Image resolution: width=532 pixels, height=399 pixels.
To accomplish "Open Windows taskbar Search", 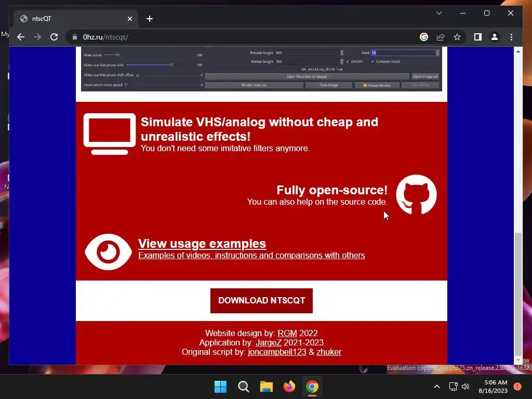I will pyautogui.click(x=244, y=387).
